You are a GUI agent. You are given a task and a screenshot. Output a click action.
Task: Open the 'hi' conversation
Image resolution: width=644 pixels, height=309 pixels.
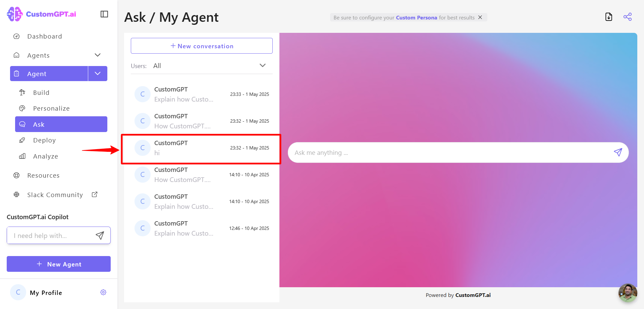pyautogui.click(x=202, y=148)
